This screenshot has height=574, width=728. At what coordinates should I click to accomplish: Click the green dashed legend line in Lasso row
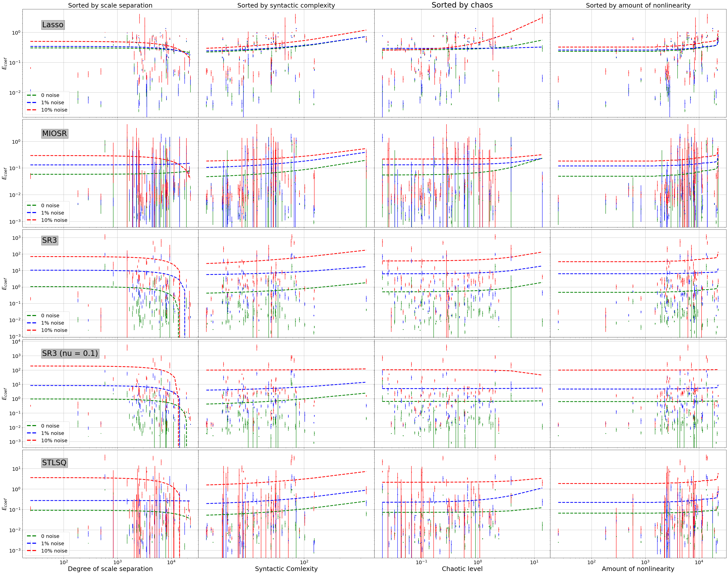[x=32, y=95]
